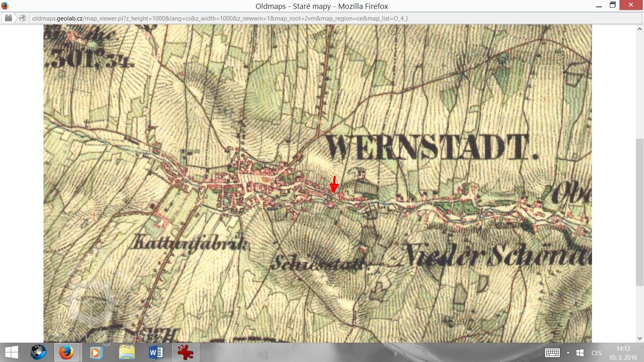Image resolution: width=644 pixels, height=362 pixels.
Task: Click the scroll up arrow
Action: coord(640,29)
